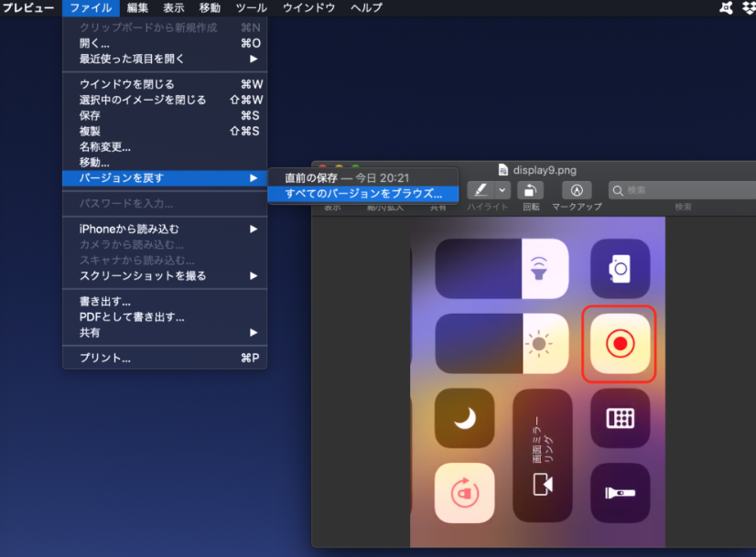Screen dimensions: 756x557
Task: Click the AirPlay volume slider in image
Action: point(502,268)
